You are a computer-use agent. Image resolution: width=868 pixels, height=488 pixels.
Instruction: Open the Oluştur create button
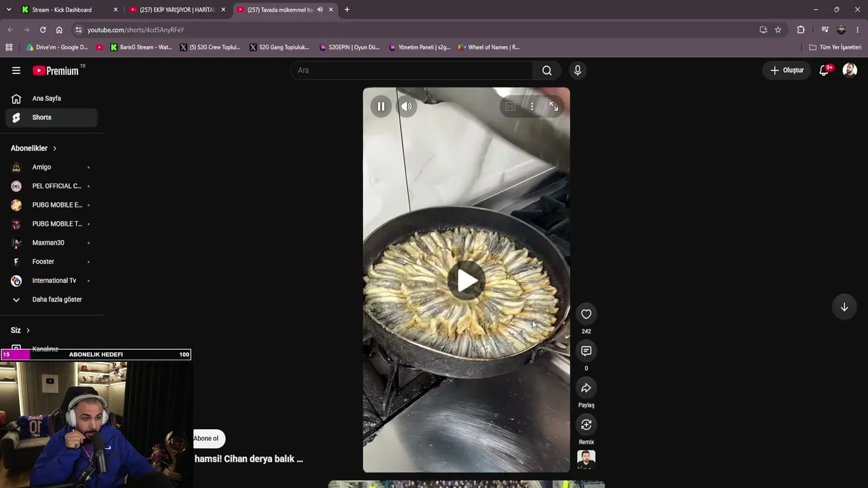click(x=787, y=70)
